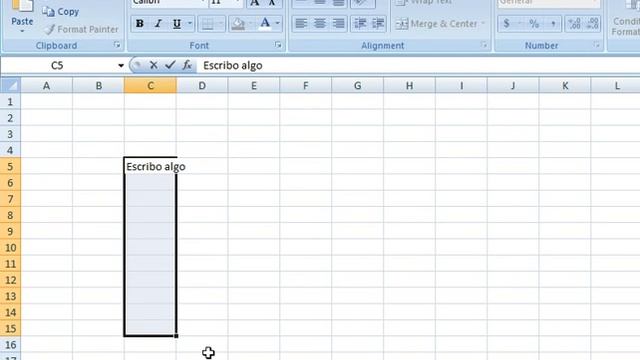This screenshot has height=360, width=640.
Task: Increase the cell indent
Action: (x=378, y=24)
